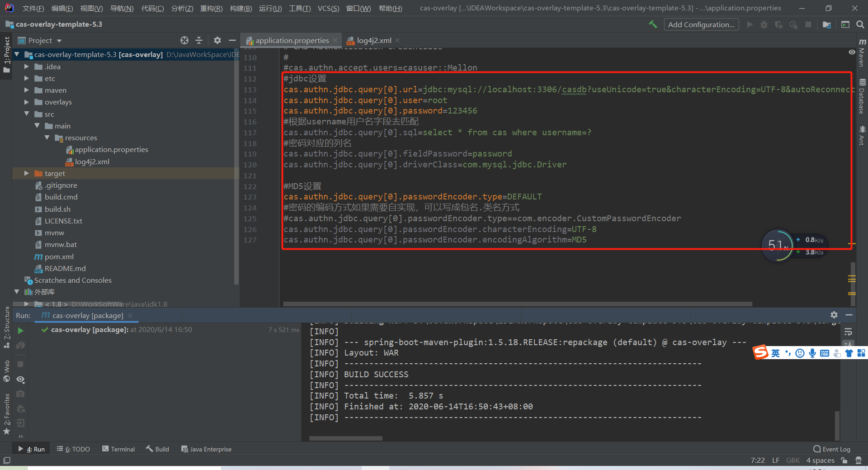Click the Debug bug icon in toolbar
The width and height of the screenshot is (868, 470).
(764, 24)
